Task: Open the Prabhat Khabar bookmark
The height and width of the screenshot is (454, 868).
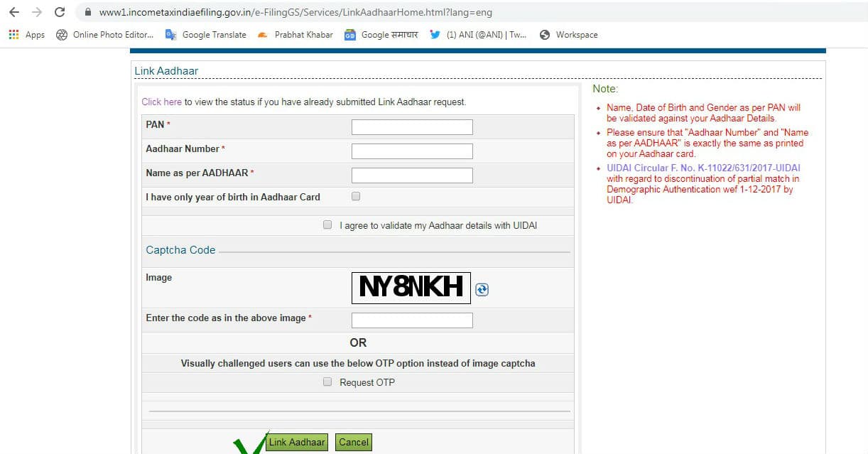Action: pyautogui.click(x=295, y=35)
